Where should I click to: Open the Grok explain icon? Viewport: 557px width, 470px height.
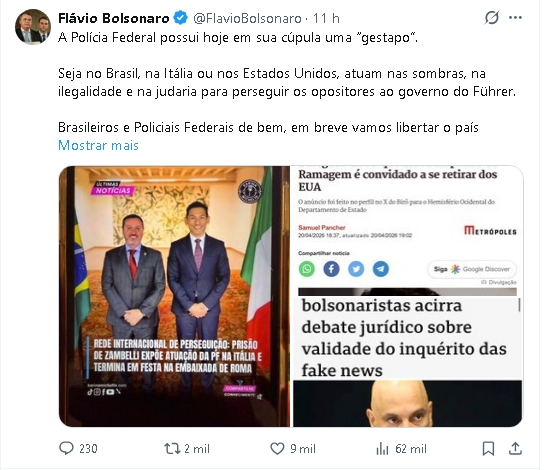[x=492, y=17]
